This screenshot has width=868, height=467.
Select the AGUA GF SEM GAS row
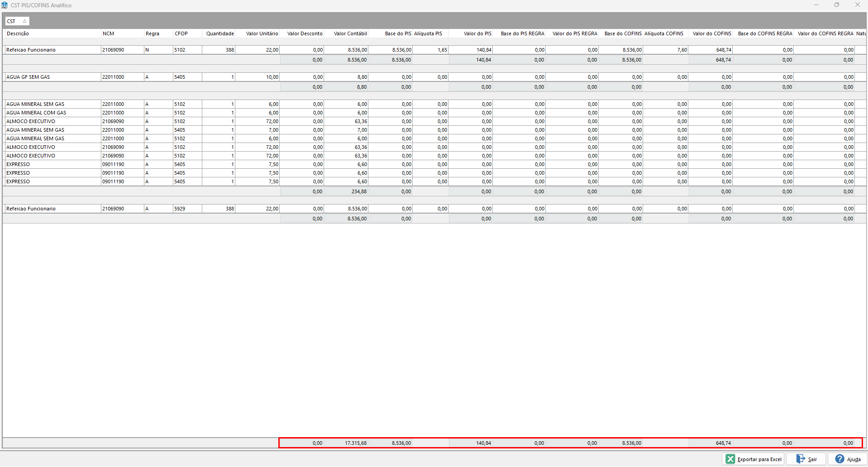[434, 77]
